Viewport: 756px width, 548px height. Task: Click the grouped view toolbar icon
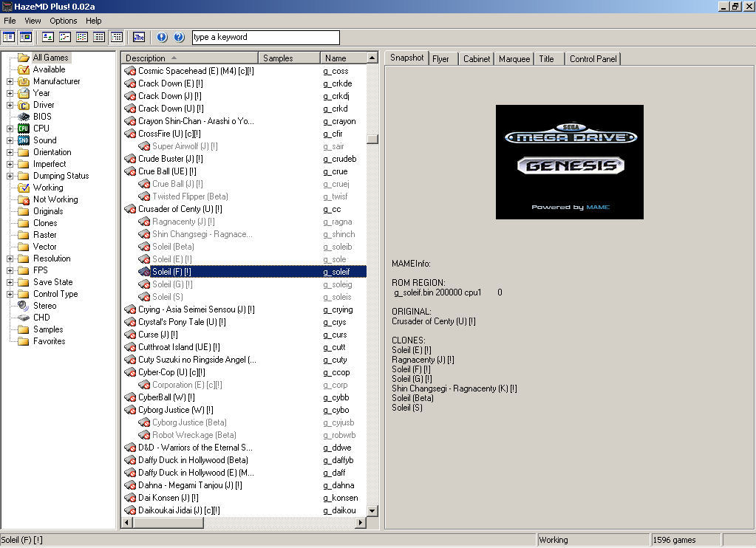click(x=117, y=37)
